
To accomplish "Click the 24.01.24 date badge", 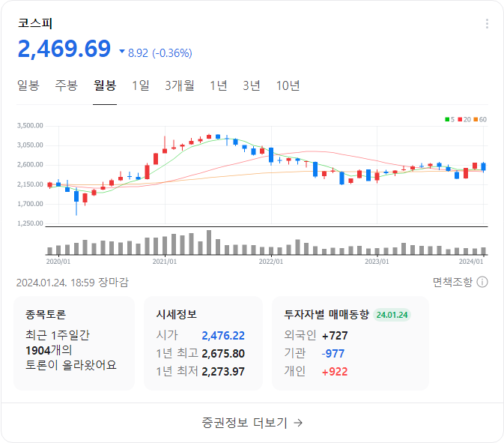I will 392,315.
